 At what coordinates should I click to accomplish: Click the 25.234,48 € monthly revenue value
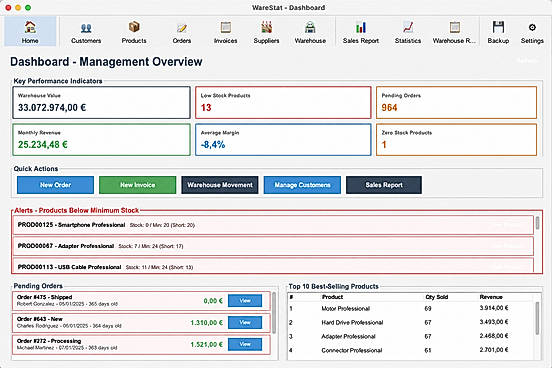(43, 144)
